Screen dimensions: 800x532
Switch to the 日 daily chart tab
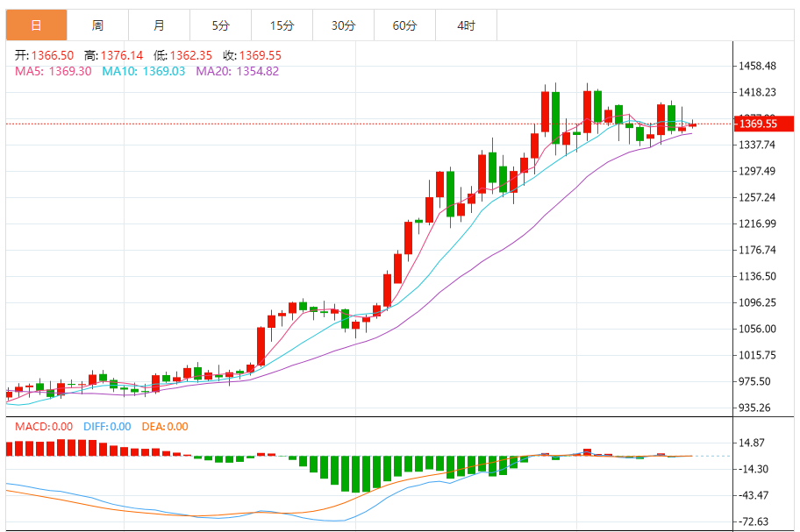click(x=36, y=25)
